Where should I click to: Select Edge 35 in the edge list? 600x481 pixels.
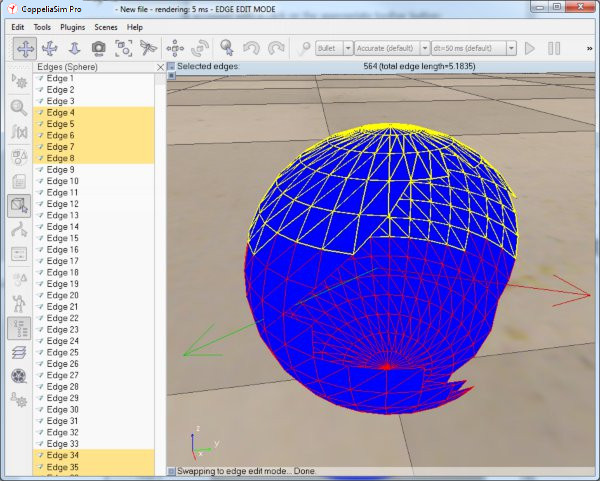(94, 467)
